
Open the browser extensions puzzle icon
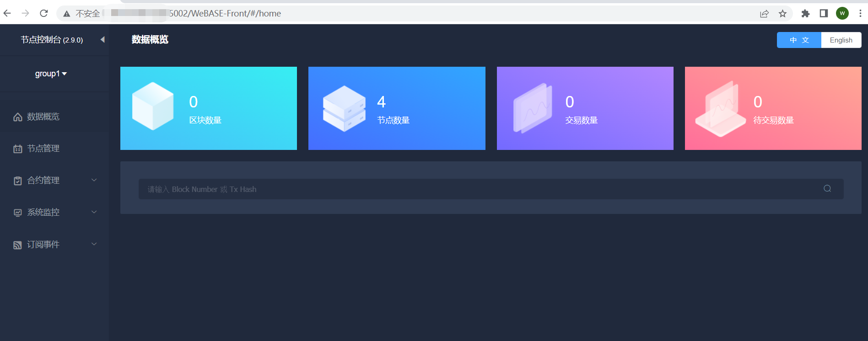point(805,13)
